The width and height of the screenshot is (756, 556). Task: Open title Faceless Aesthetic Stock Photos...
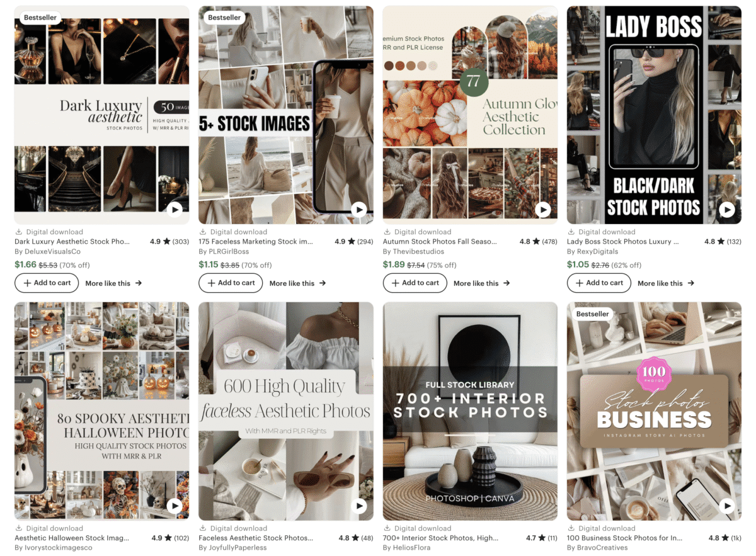(x=256, y=538)
